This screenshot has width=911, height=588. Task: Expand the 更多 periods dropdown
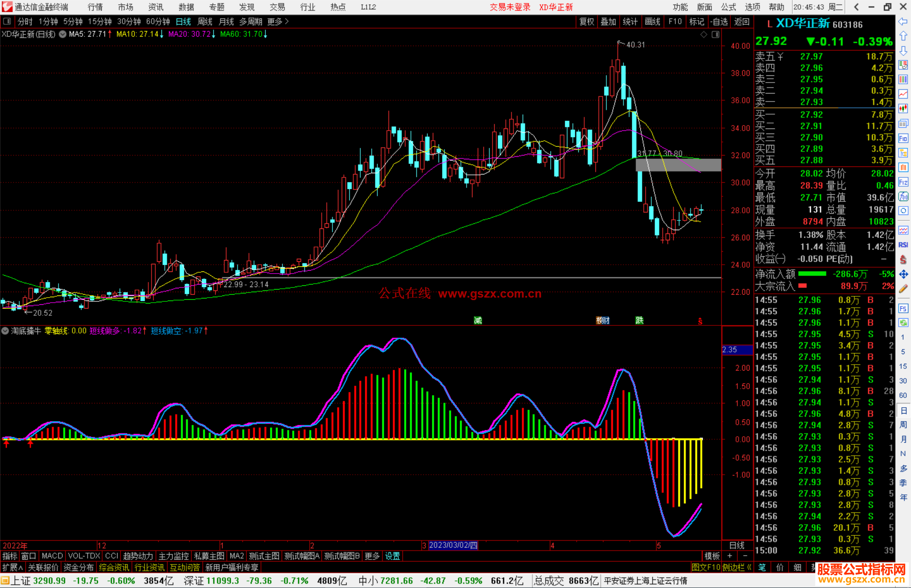pyautogui.click(x=278, y=21)
